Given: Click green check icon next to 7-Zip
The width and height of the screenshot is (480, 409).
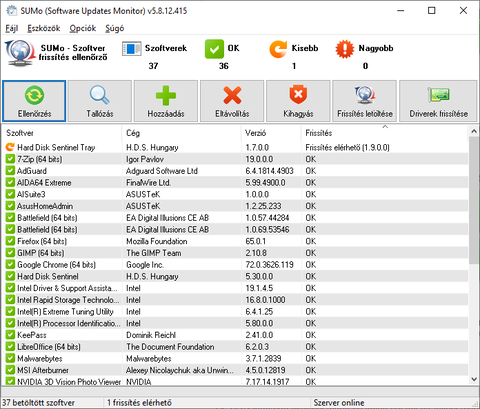Looking at the screenshot, I should tap(10, 159).
